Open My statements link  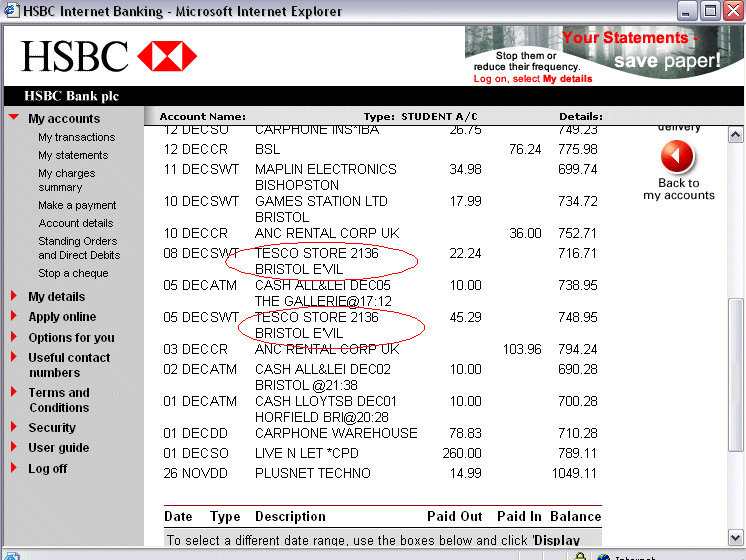click(73, 155)
